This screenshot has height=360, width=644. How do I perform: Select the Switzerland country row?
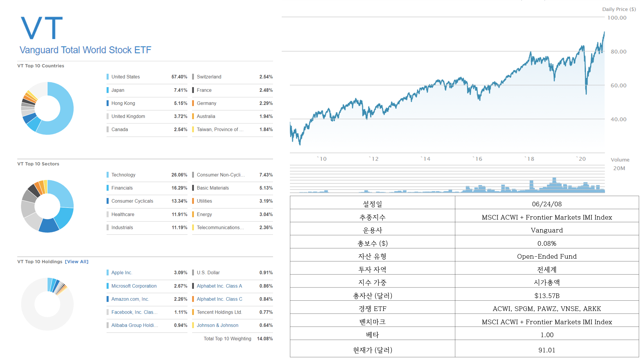pos(232,77)
